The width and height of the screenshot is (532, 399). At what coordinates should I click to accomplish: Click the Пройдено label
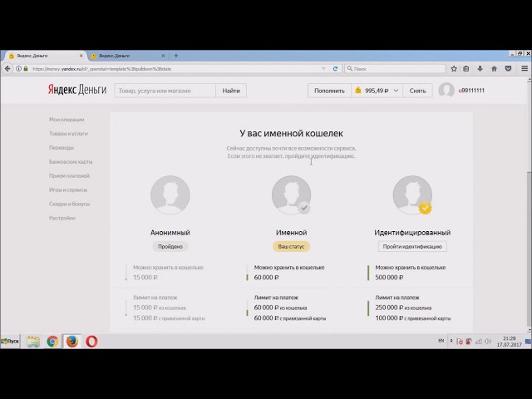pos(170,247)
